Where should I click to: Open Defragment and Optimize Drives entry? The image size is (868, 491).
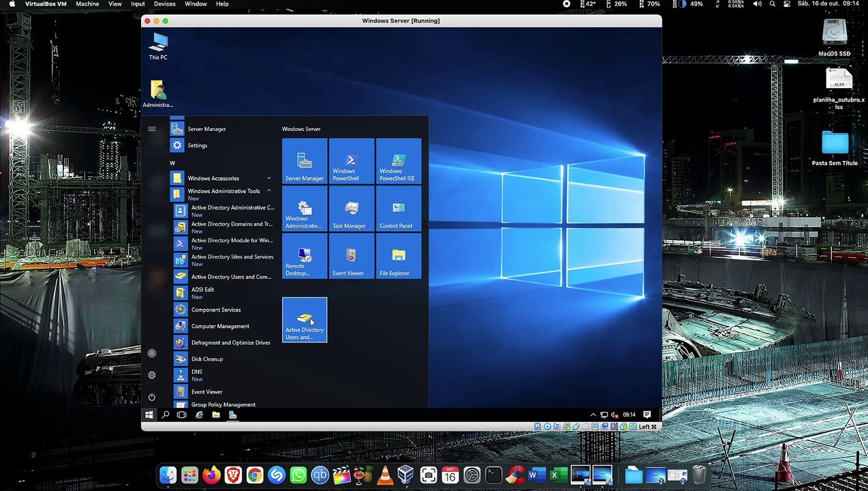[x=223, y=342]
